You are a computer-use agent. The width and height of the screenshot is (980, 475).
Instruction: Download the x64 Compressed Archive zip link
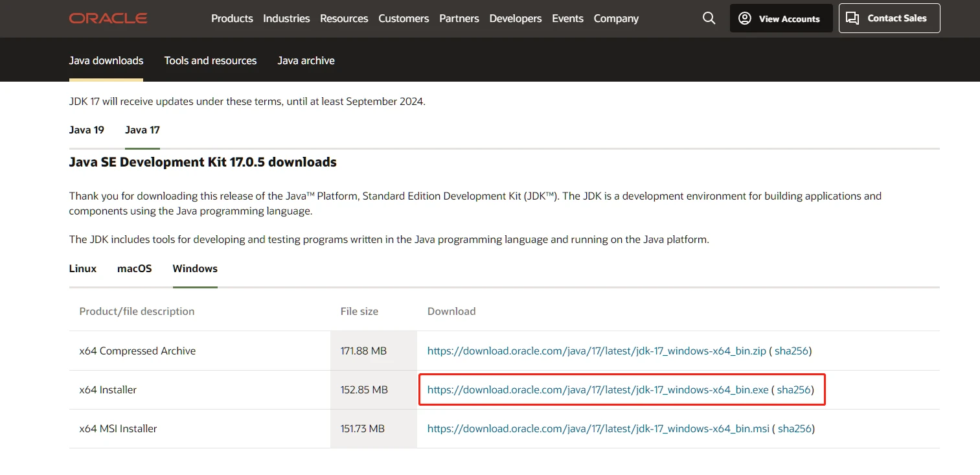[597, 351]
